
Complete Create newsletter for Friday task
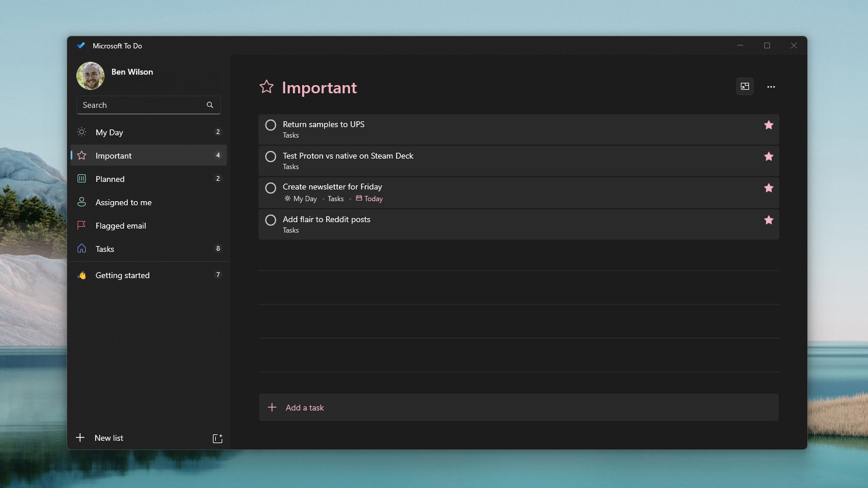pos(271,188)
